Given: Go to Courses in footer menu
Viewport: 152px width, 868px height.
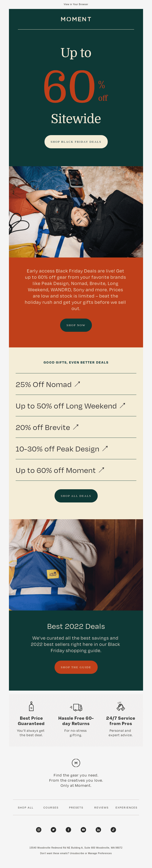Looking at the screenshot, I should [51, 808].
